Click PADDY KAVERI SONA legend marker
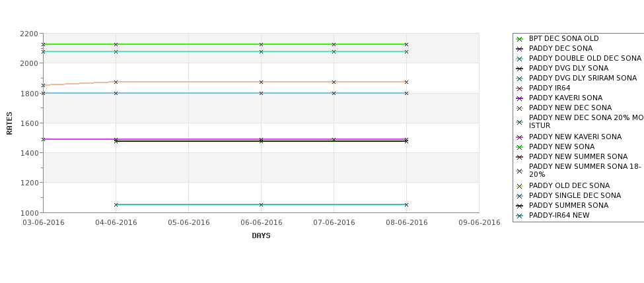 (520, 98)
